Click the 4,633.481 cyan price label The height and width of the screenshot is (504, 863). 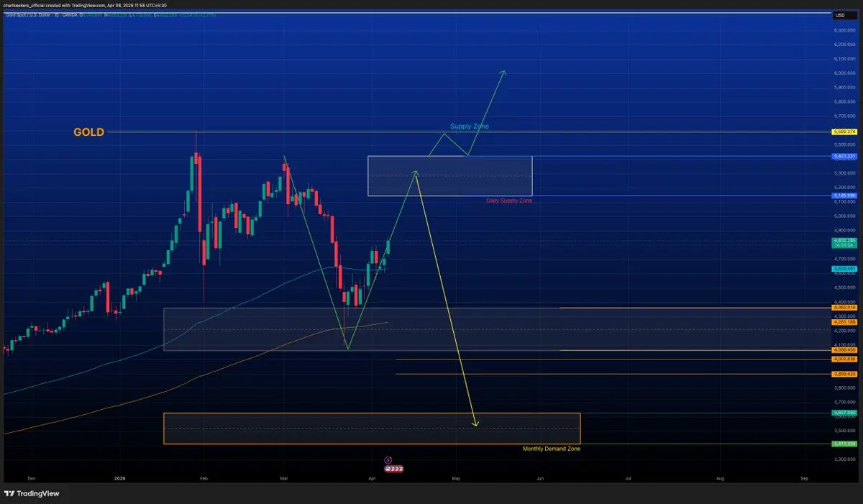(844, 268)
